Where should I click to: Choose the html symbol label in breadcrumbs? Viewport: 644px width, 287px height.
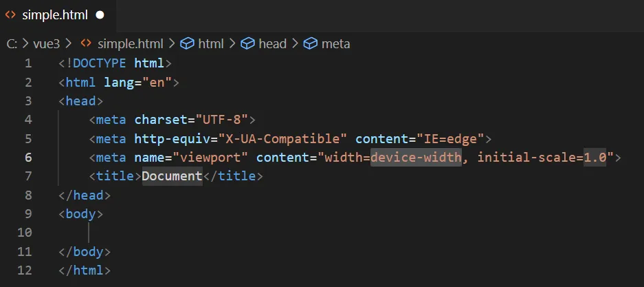click(211, 43)
